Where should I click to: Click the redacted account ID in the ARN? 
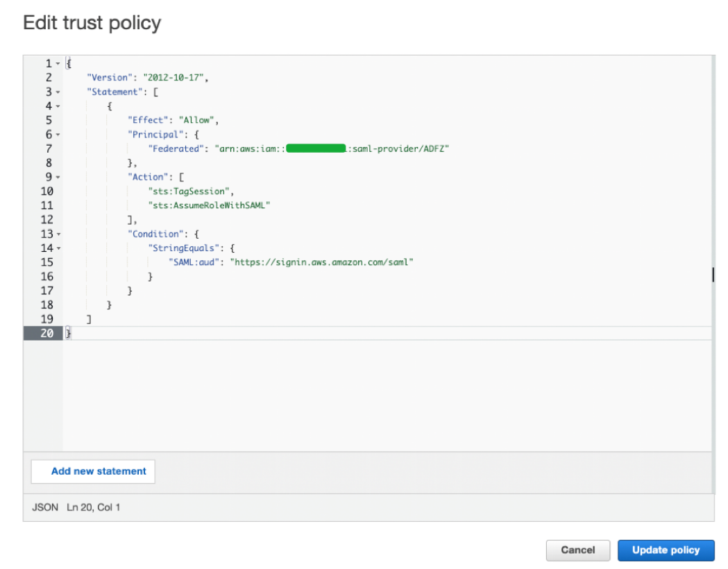click(x=316, y=148)
